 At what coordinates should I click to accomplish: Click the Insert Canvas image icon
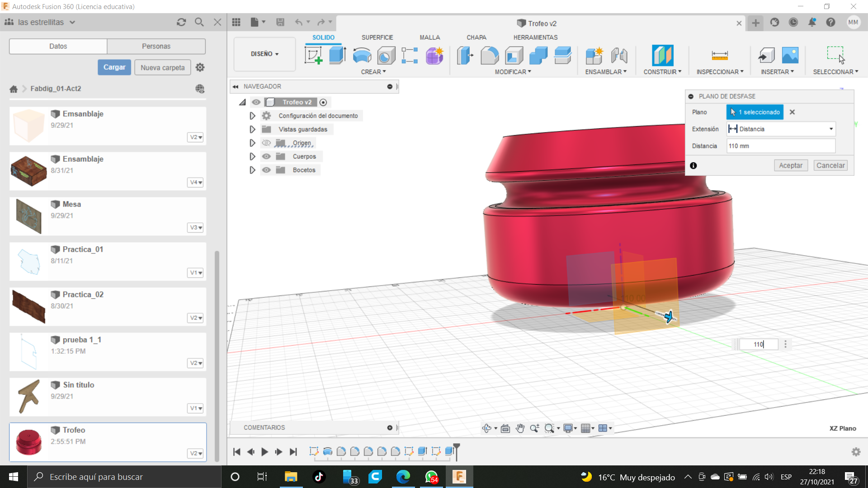tap(790, 56)
